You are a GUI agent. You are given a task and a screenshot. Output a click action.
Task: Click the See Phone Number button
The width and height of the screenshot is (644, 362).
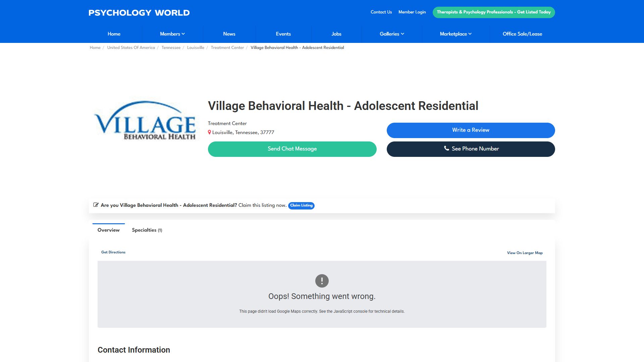[x=471, y=149]
